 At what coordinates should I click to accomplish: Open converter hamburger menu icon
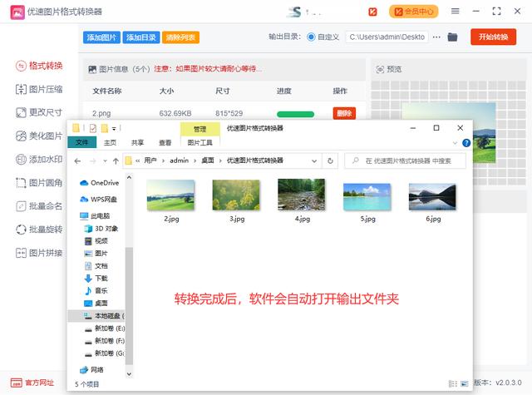[x=455, y=11]
